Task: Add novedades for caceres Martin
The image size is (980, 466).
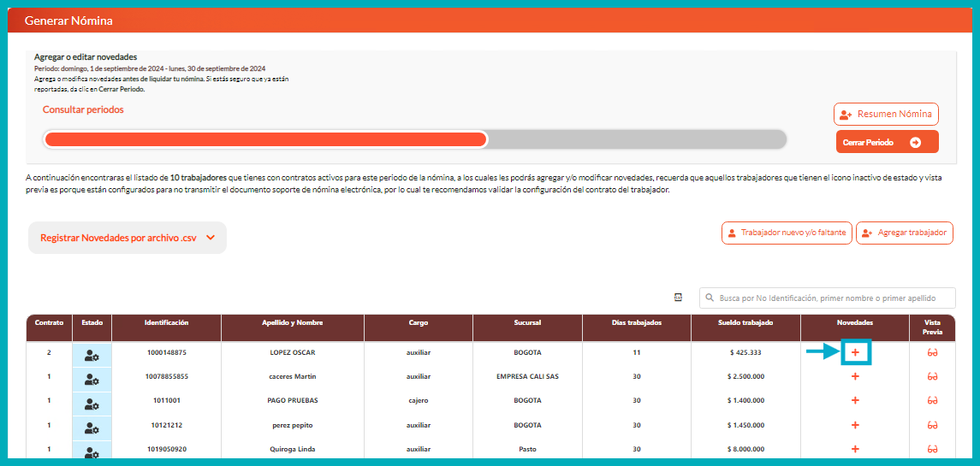Action: [855, 377]
